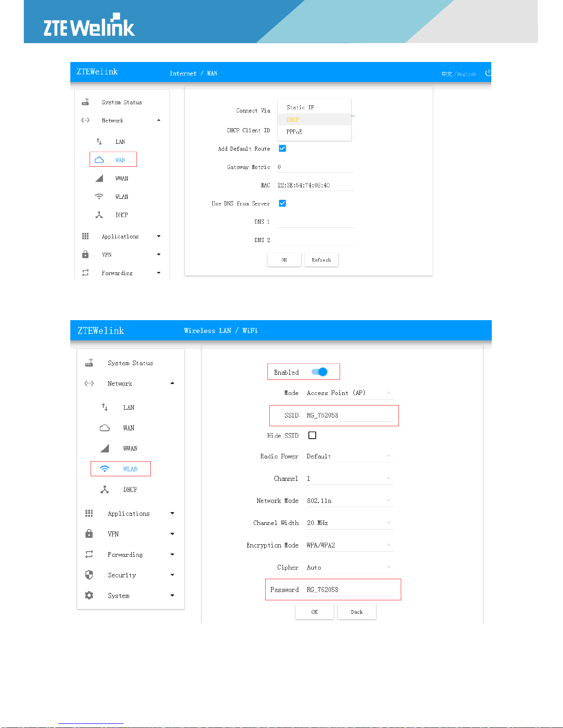Click System Status router icon in WiFi page sidebar

(89, 363)
